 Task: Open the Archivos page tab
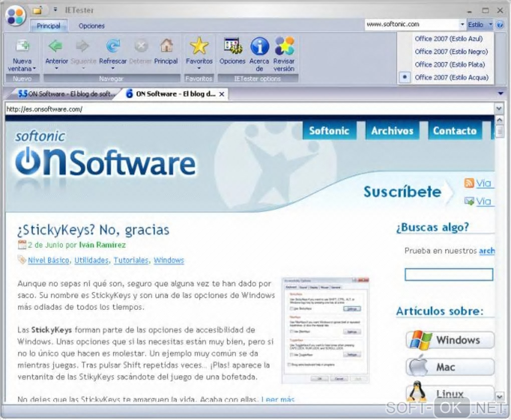coord(392,131)
